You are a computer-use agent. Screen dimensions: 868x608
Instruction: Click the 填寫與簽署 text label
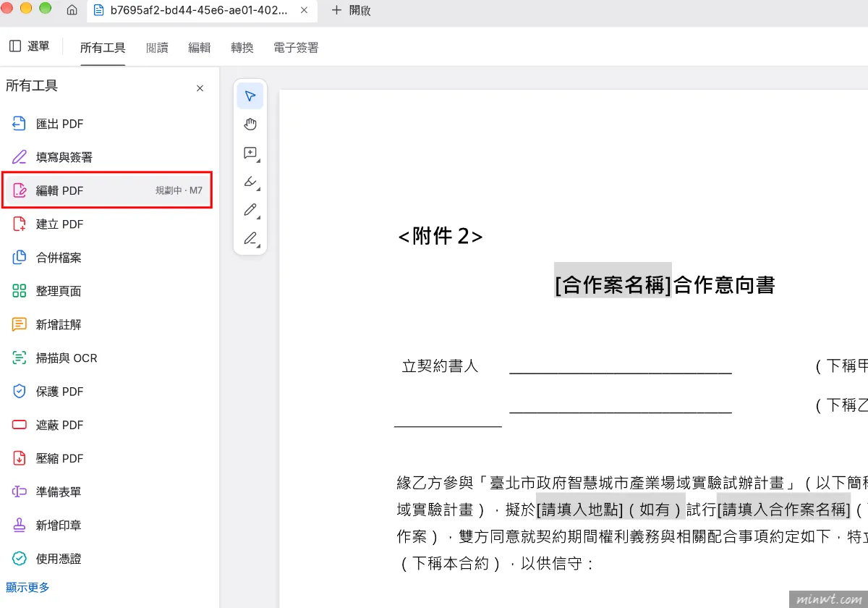(64, 157)
